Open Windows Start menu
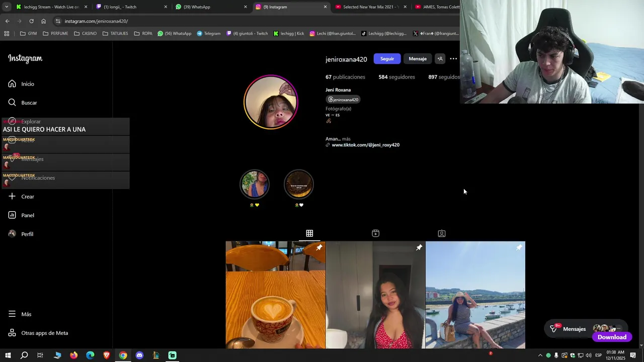This screenshot has height=362, width=644. pyautogui.click(x=8, y=355)
